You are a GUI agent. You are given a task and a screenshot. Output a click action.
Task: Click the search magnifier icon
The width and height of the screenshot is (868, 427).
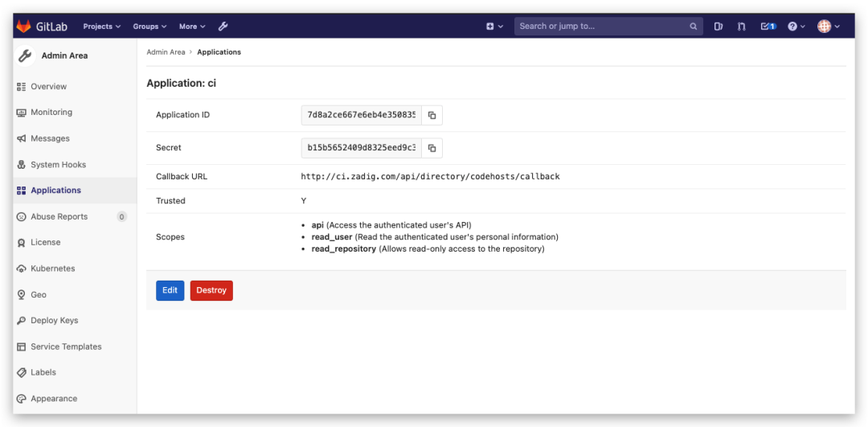[x=693, y=26]
